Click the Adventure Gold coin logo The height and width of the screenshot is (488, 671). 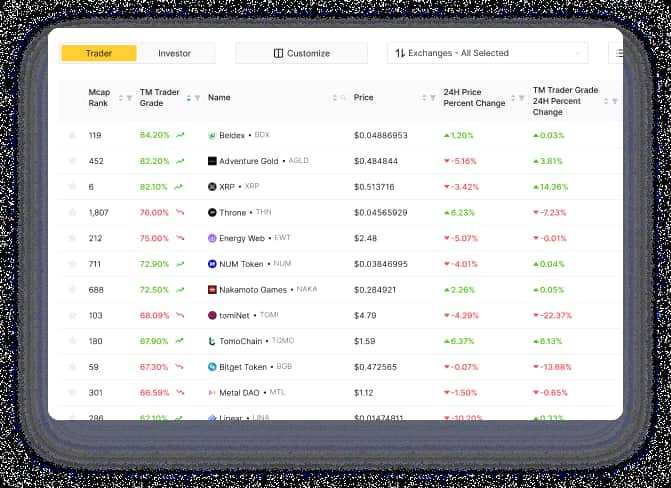click(x=212, y=161)
